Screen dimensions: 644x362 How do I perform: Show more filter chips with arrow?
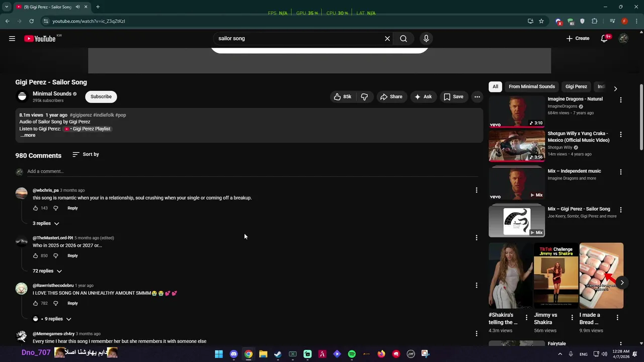(x=615, y=88)
